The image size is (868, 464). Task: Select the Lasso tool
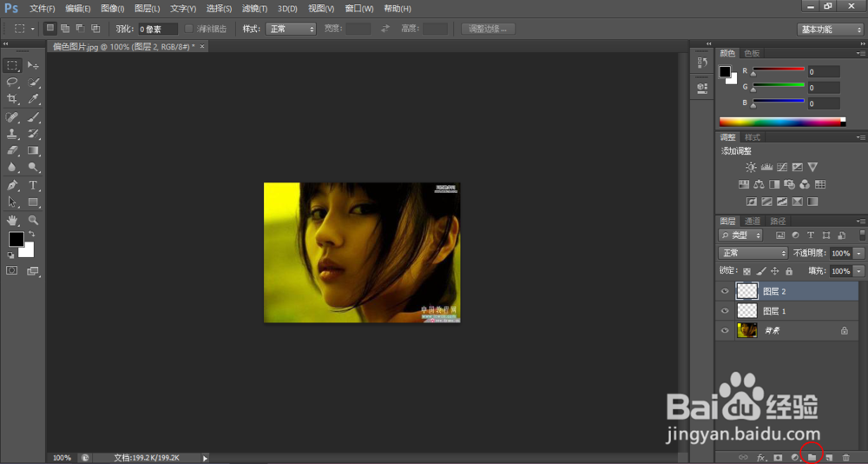click(11, 82)
